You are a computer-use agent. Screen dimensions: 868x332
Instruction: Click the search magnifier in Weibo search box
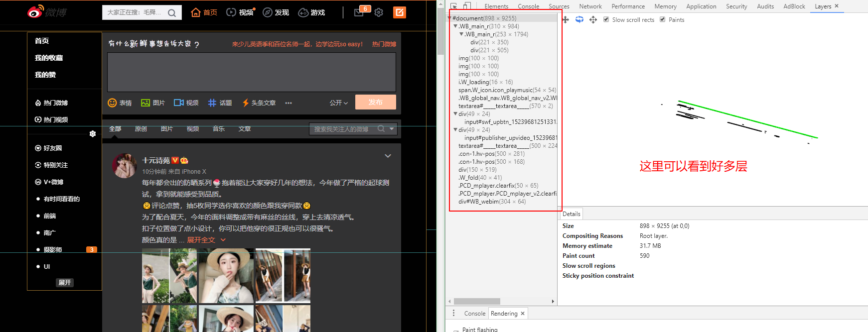pyautogui.click(x=172, y=13)
